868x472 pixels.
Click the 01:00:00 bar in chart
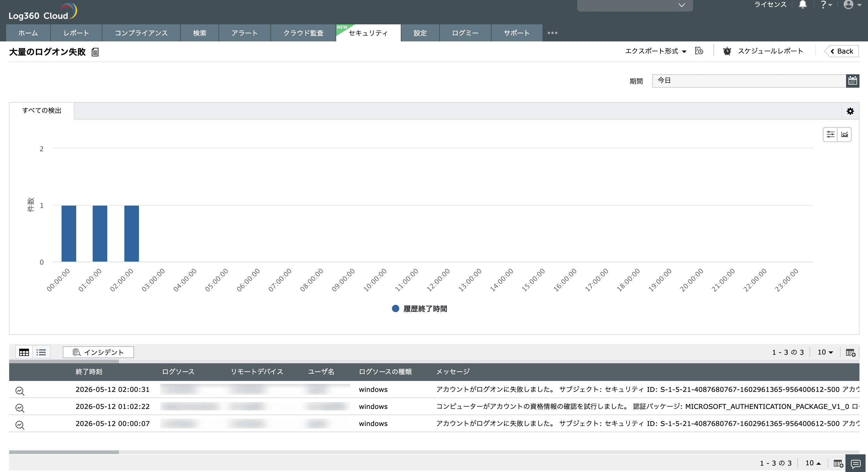pos(100,233)
